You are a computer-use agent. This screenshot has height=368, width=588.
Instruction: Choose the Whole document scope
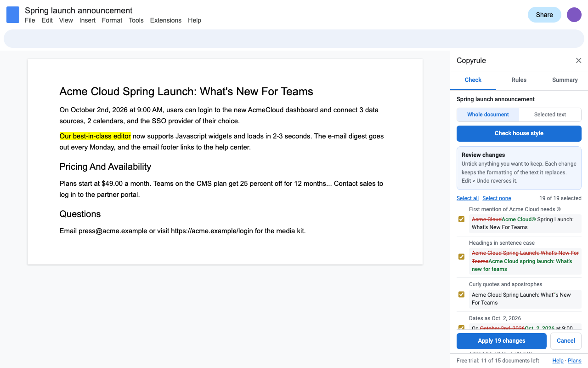pyautogui.click(x=488, y=115)
